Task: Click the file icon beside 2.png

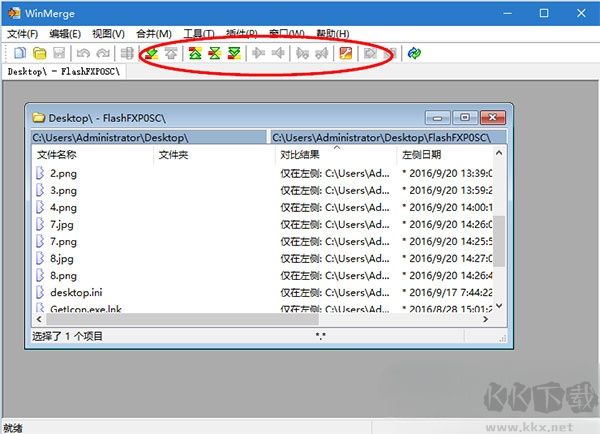Action: [x=40, y=173]
